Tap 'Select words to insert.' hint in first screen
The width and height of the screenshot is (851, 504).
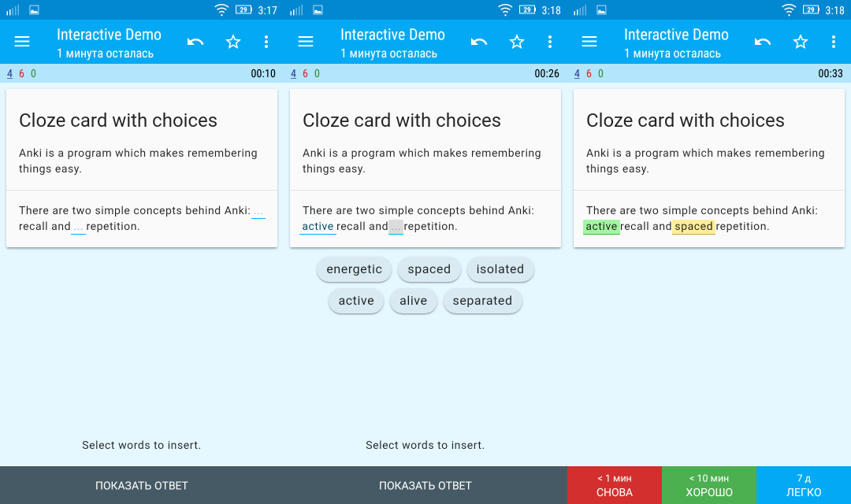click(142, 446)
